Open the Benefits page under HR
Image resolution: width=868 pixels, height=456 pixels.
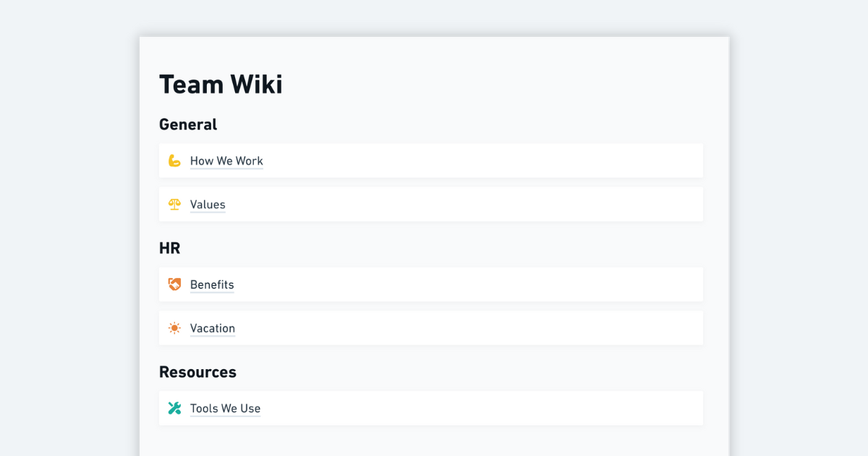tap(211, 284)
